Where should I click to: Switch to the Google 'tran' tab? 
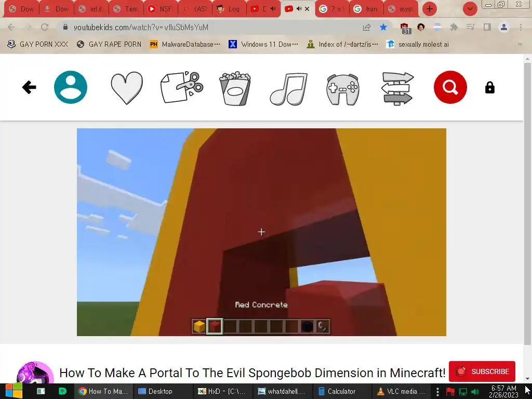366,9
